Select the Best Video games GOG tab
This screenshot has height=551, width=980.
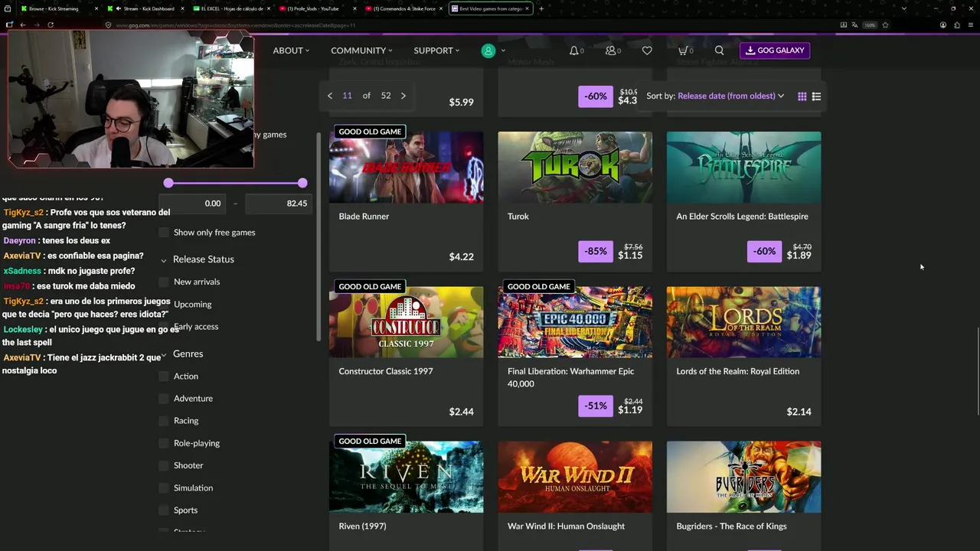coord(490,8)
